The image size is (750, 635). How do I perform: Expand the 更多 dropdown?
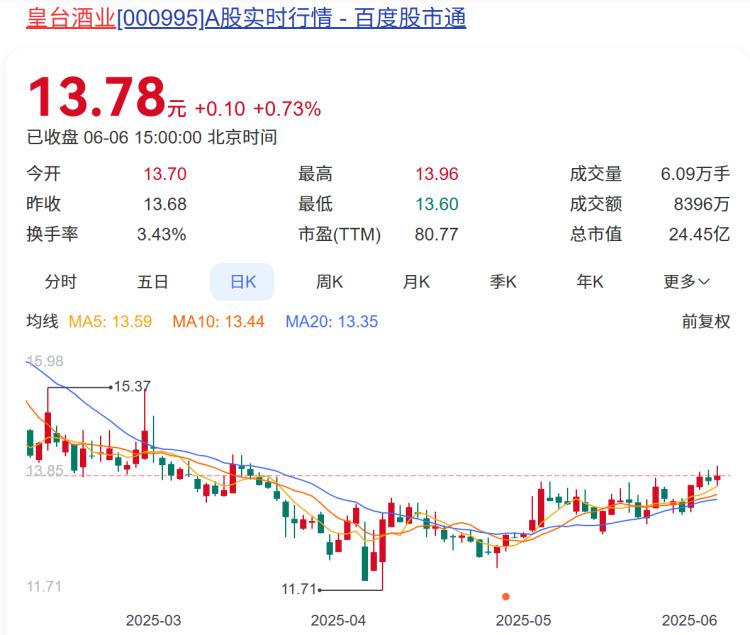[686, 282]
